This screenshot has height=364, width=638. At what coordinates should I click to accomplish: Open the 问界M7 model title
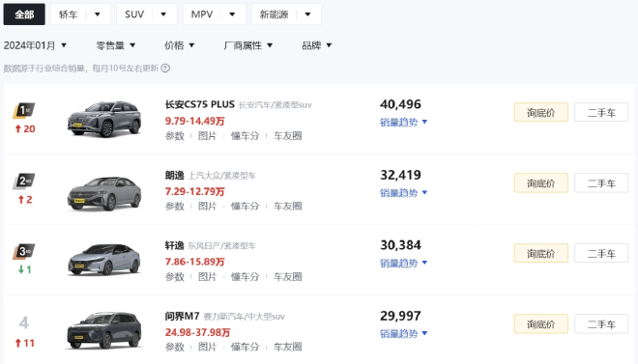pos(183,316)
